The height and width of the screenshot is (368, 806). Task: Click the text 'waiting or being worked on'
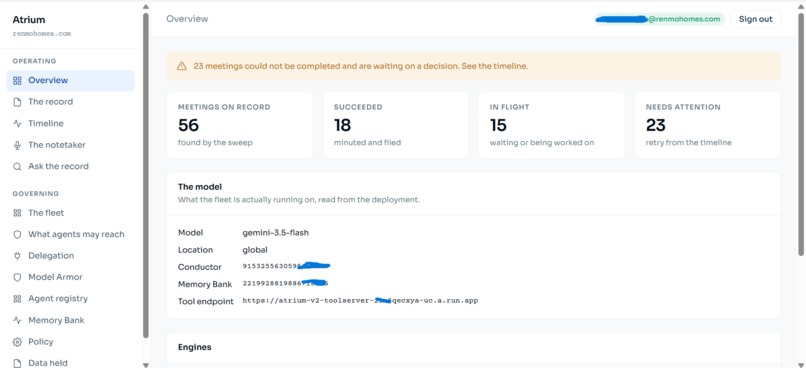[542, 142]
